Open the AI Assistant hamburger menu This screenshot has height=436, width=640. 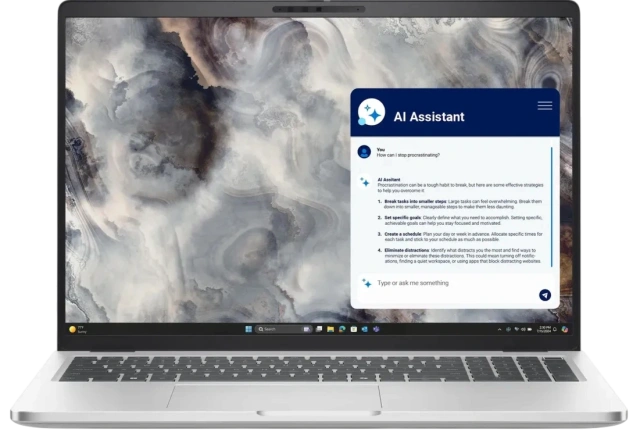click(x=544, y=106)
